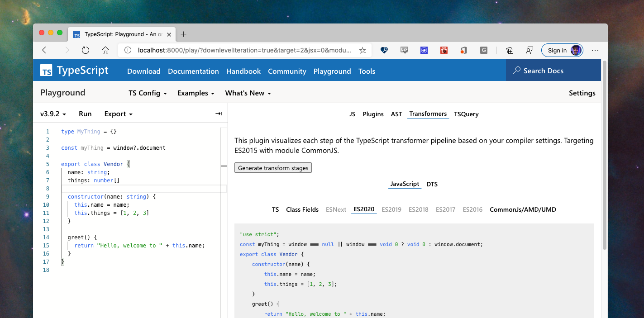Image resolution: width=644 pixels, height=318 pixels.
Task: Open the Tools nav link
Action: (x=367, y=71)
